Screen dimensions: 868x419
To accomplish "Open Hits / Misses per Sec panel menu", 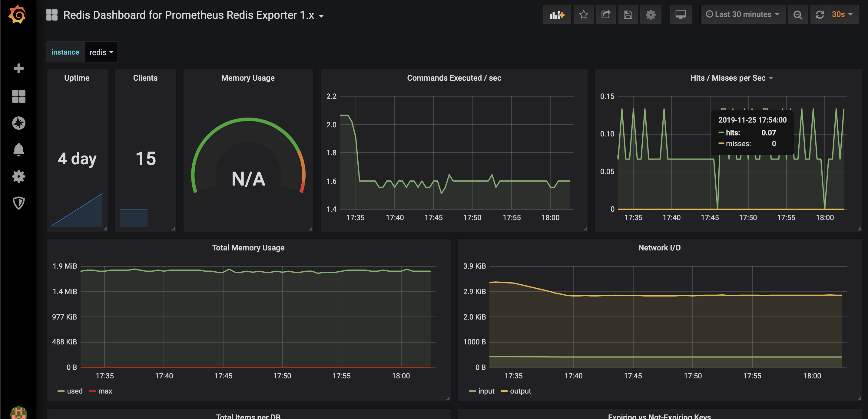I will (731, 78).
